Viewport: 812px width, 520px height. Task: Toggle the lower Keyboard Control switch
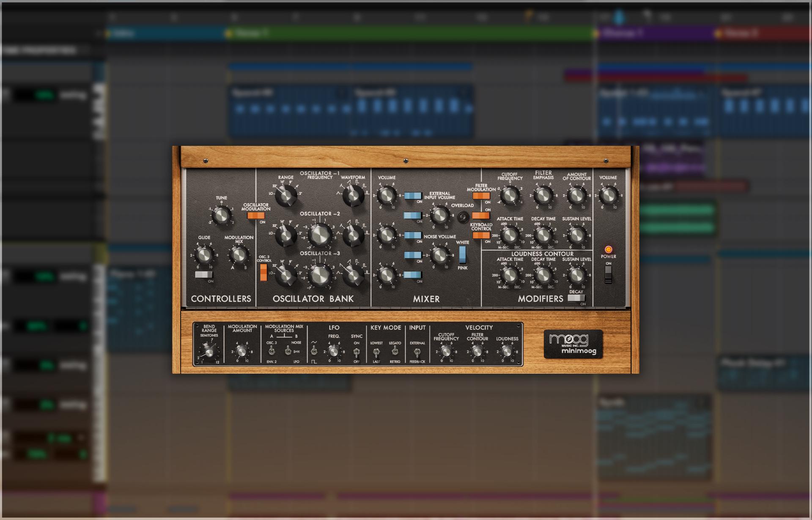[481, 235]
